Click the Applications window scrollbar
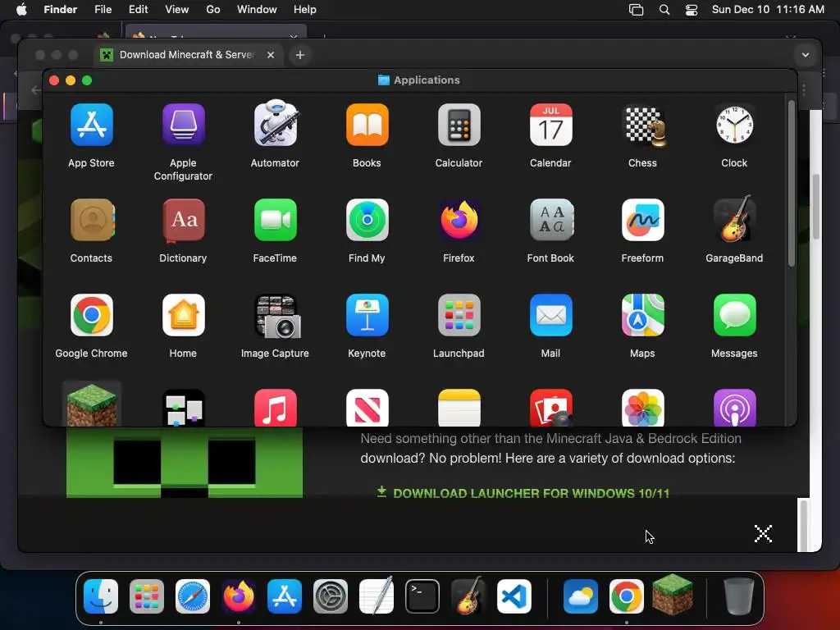Screen dimensions: 840x630 coord(791,184)
